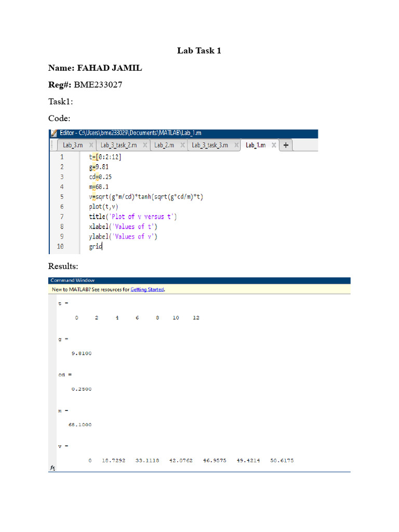Click the v=sqrt tanh formula line

point(146,197)
